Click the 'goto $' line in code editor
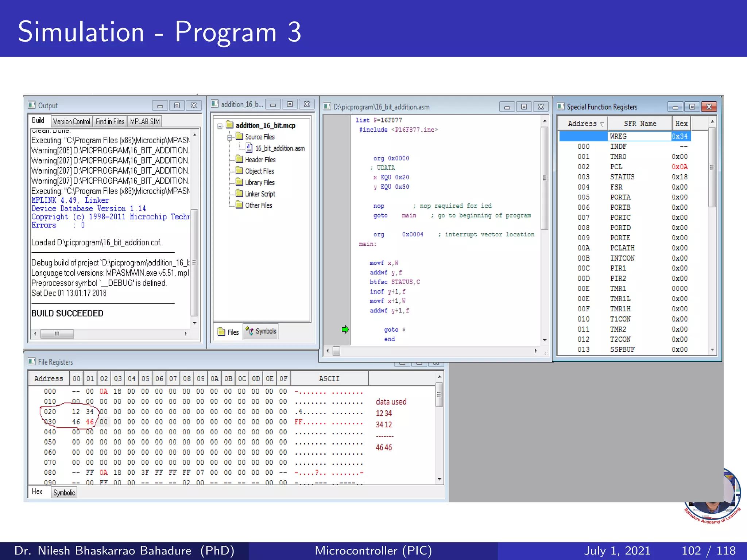Image resolution: width=747 pixels, height=560 pixels. pos(395,330)
